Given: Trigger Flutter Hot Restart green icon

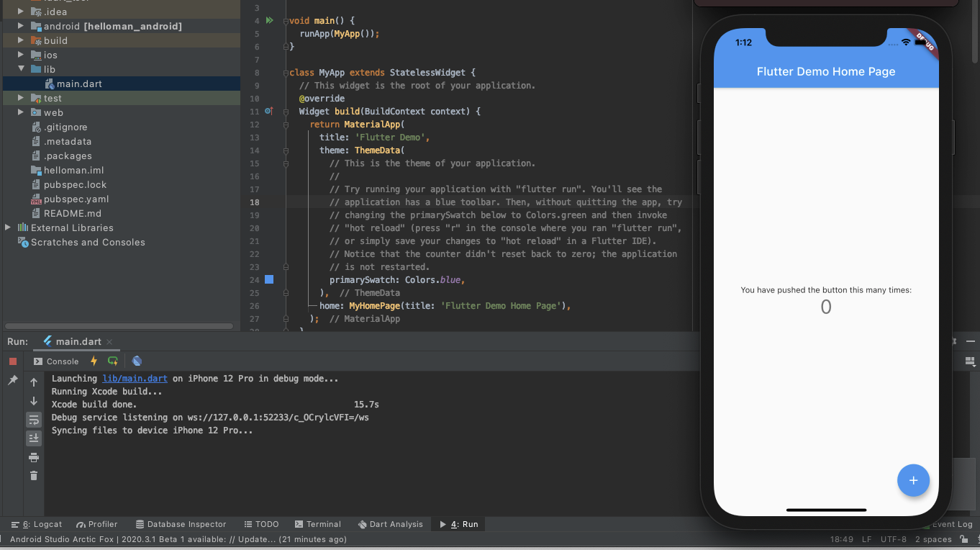Looking at the screenshot, I should pyautogui.click(x=113, y=361).
